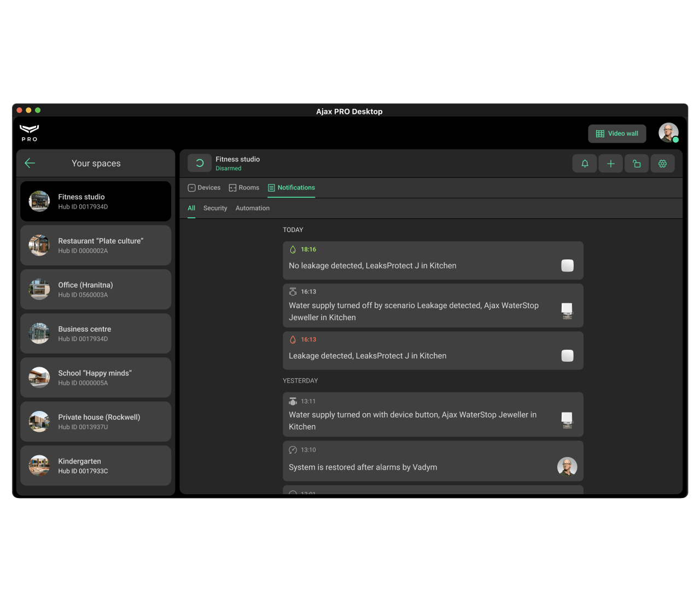This screenshot has width=700, height=602.
Task: Click the Ajax PRO logo
Action: coord(30,132)
